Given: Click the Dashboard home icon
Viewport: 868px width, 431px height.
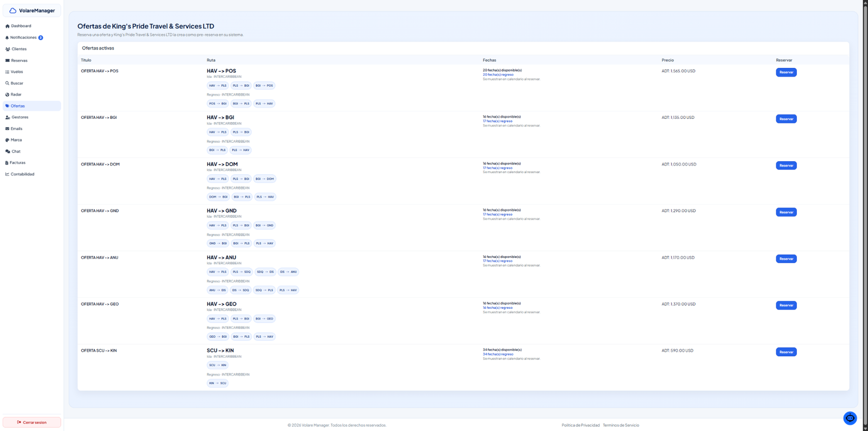Looking at the screenshot, I should (x=7, y=26).
